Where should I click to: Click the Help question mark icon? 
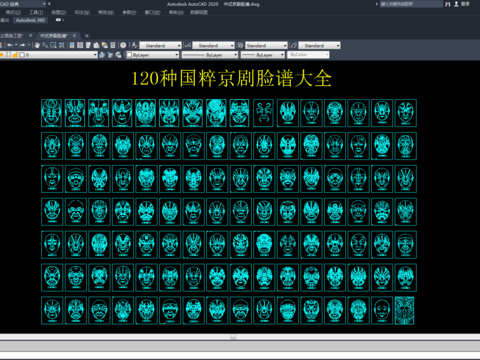coord(123,45)
